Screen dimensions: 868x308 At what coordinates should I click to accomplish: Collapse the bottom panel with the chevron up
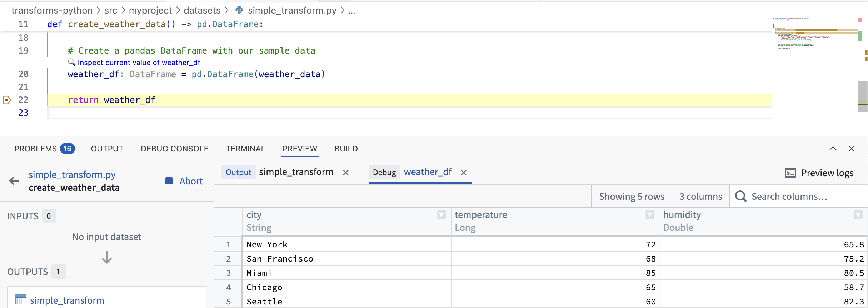[833, 149]
